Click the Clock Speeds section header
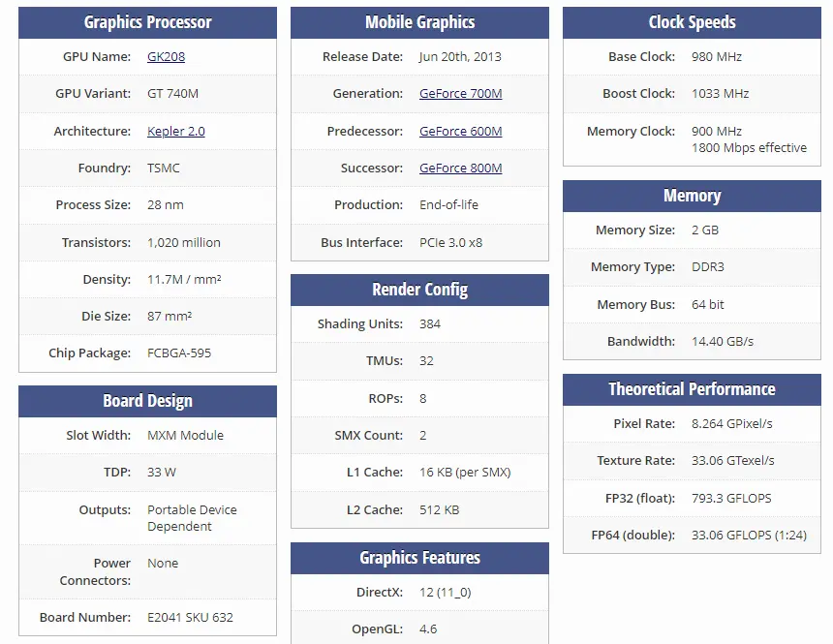This screenshot has height=644, width=833. coord(692,22)
